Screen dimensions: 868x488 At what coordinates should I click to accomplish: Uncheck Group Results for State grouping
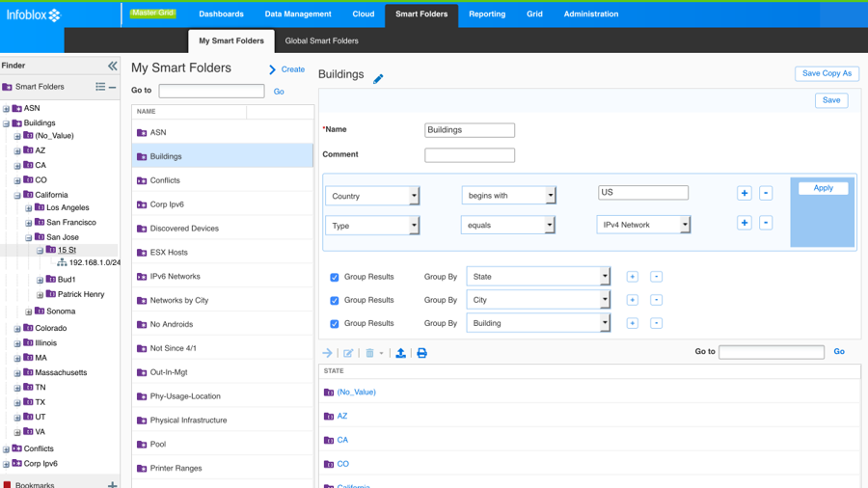[x=335, y=277]
